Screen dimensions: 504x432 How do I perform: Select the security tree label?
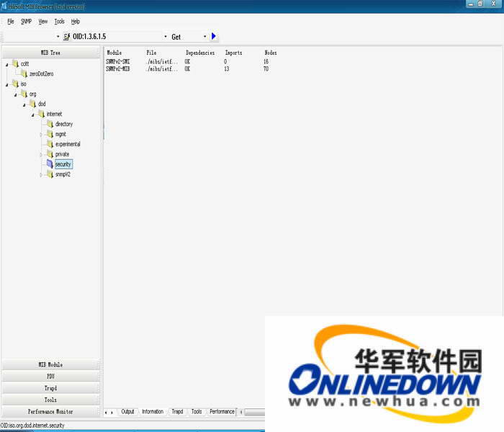tap(63, 164)
